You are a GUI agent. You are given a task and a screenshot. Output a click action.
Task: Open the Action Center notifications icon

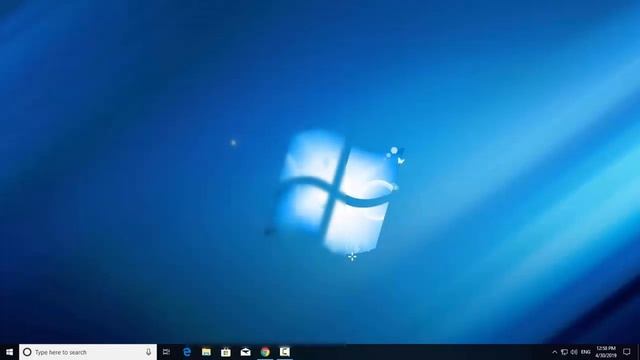click(x=627, y=352)
